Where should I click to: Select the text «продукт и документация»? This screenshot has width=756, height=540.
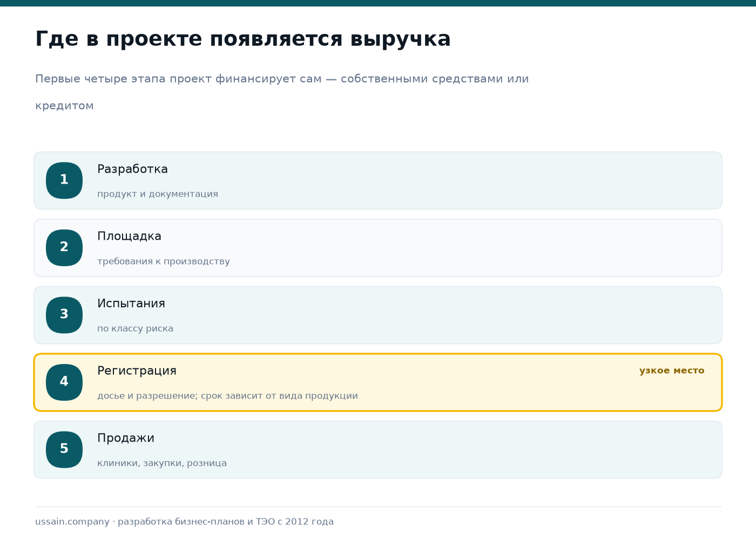click(158, 194)
